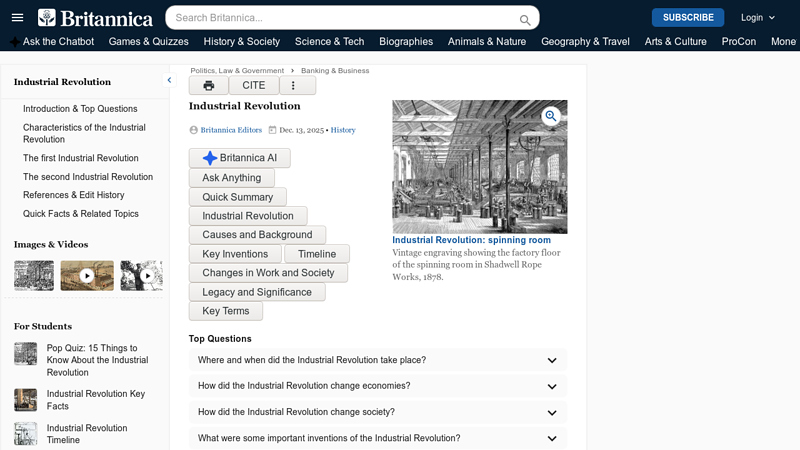This screenshot has width=800, height=450.
Task: Click Key Inventions button
Action: click(235, 254)
